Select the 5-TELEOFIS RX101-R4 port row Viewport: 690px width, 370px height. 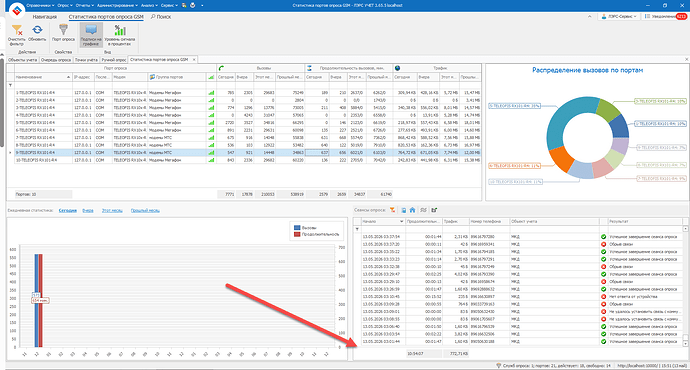point(247,123)
